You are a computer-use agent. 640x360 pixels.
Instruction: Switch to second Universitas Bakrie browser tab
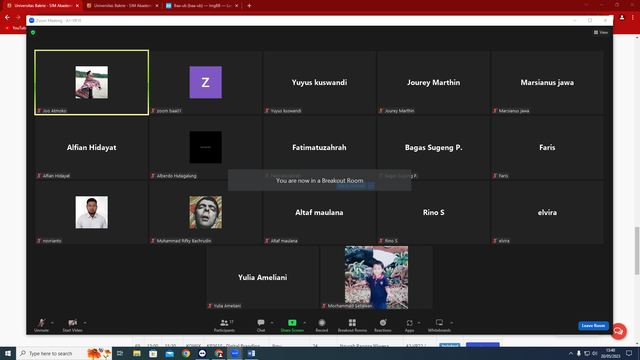[x=122, y=6]
